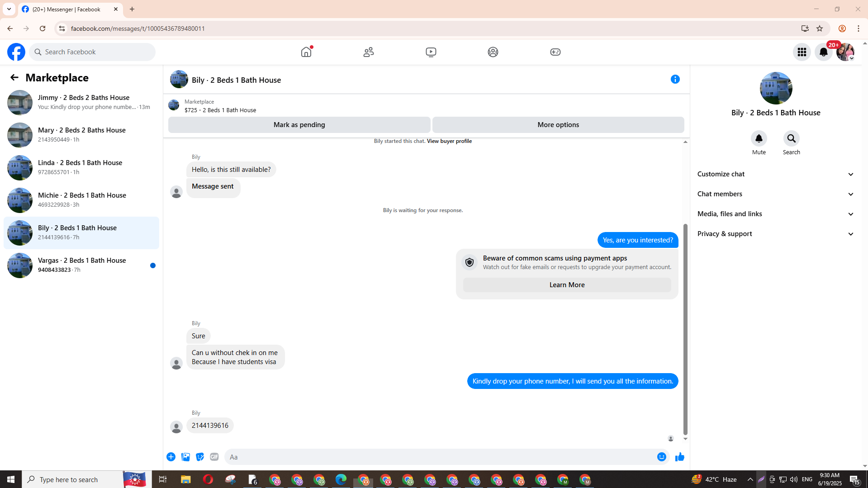The width and height of the screenshot is (868, 488).
Task: Open Facebook home via logo
Action: click(x=16, y=52)
